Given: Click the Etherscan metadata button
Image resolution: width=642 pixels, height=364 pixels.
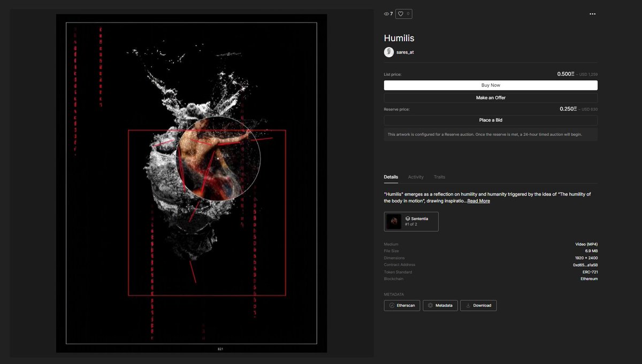Looking at the screenshot, I should tap(402, 306).
